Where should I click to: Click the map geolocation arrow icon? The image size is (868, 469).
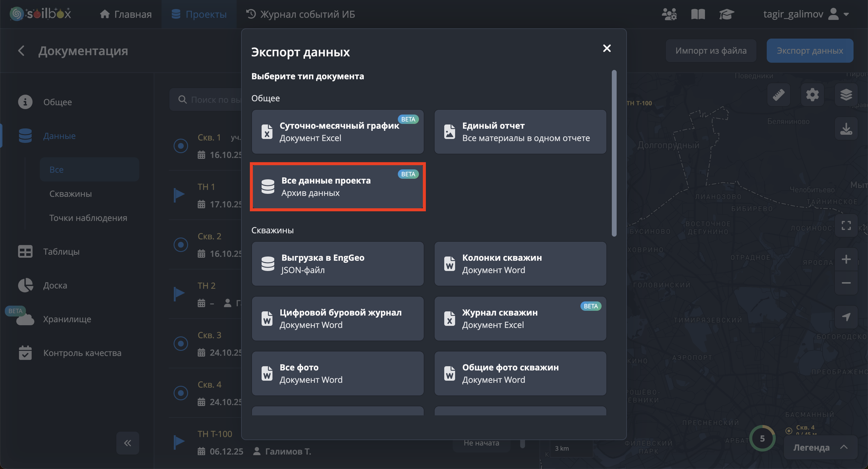846,317
